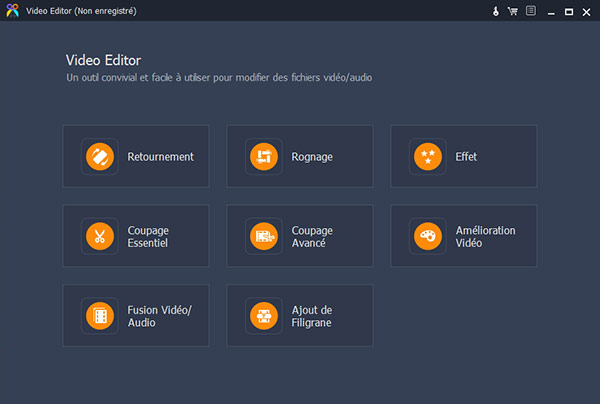The width and height of the screenshot is (600, 404).
Task: Click the Amélioration Vidéo palette icon
Action: click(x=428, y=236)
